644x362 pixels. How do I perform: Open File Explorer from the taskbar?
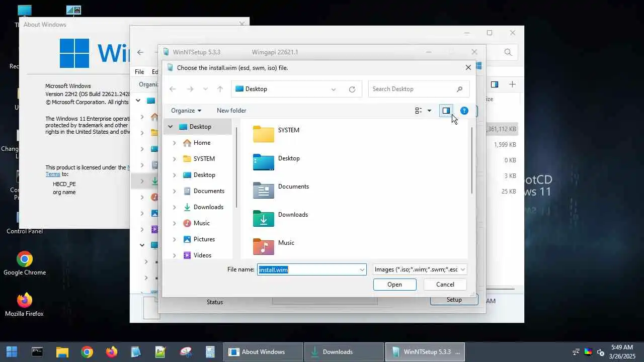pyautogui.click(x=62, y=352)
